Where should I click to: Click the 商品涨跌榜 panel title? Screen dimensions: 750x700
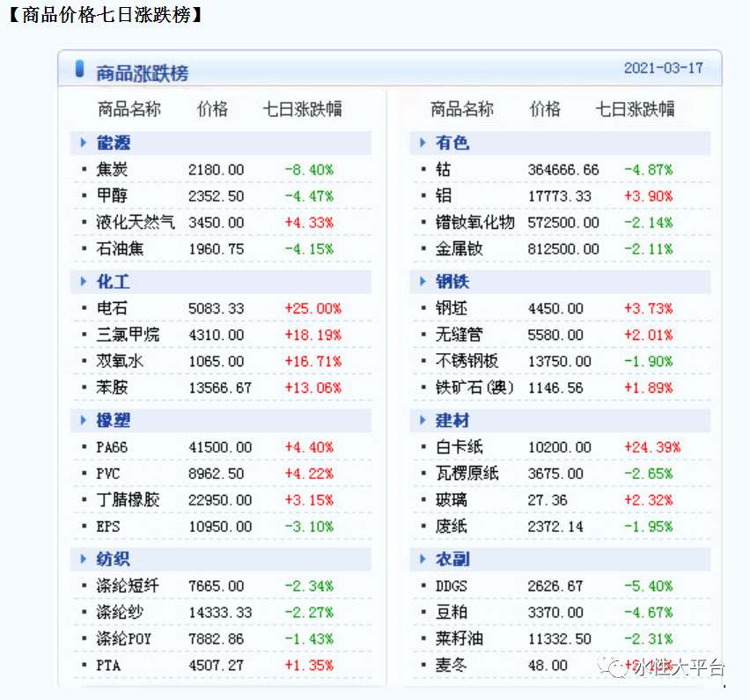[x=143, y=73]
